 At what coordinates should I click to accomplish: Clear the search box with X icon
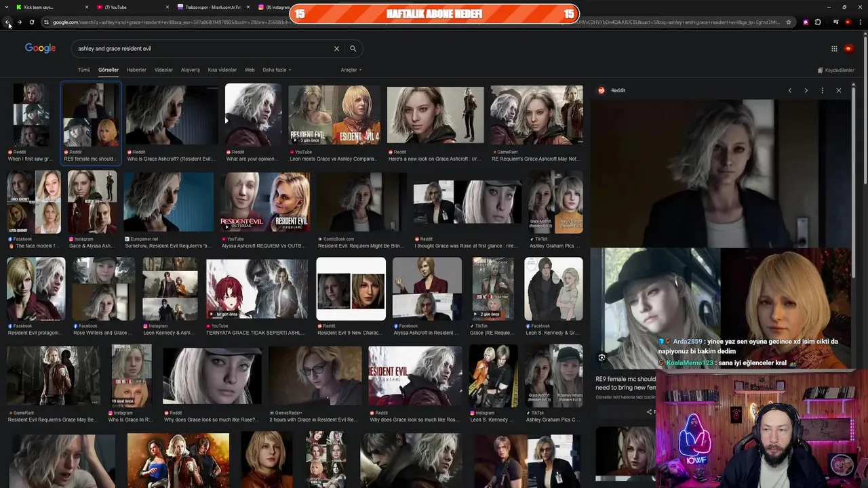click(x=336, y=49)
